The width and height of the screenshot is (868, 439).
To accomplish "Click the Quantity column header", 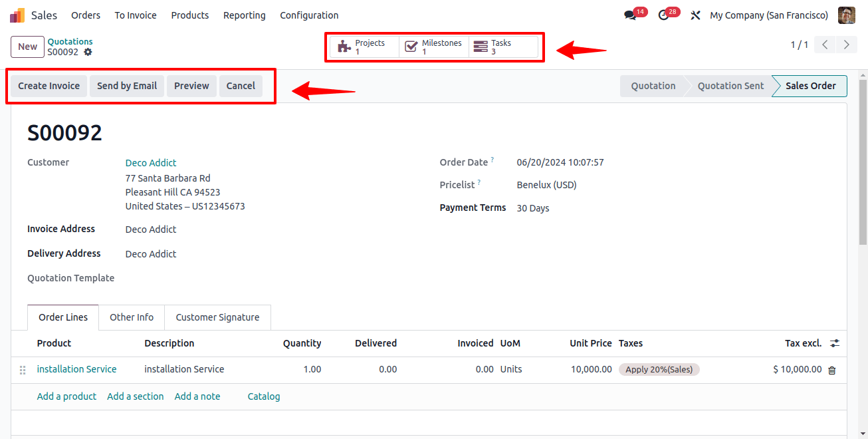I will (x=302, y=343).
